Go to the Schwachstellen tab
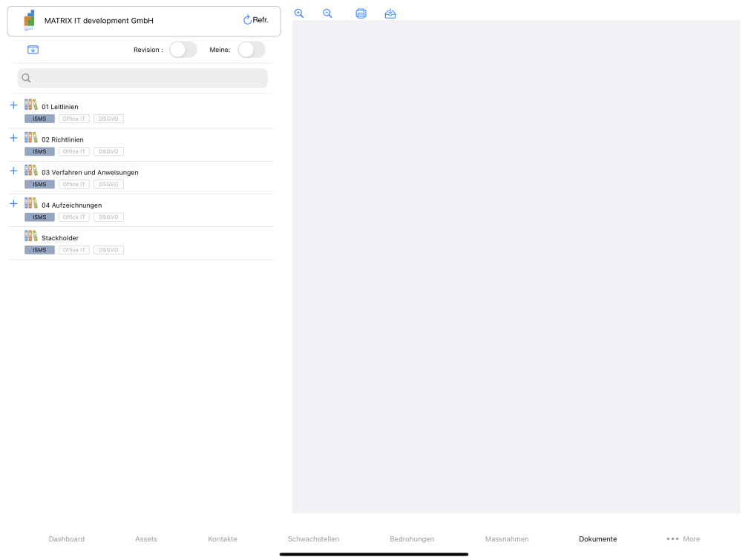The image size is (748, 560). [x=313, y=538]
